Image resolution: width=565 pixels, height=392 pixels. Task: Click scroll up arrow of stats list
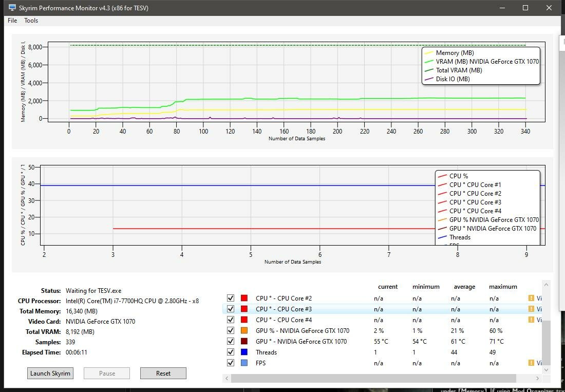pos(547,285)
